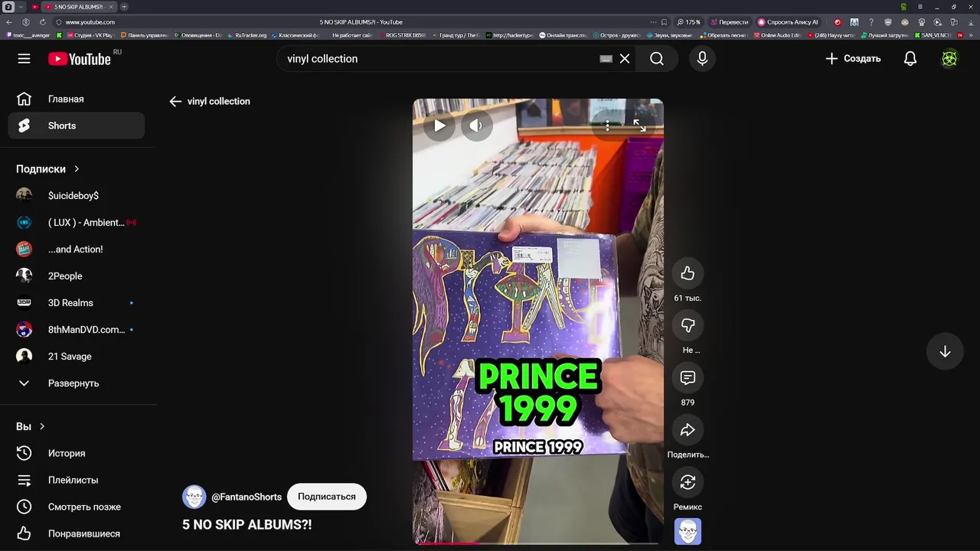Image resolution: width=980 pixels, height=551 pixels.
Task: Open the sound source thumbnail under Ремикс
Action: coord(688,532)
